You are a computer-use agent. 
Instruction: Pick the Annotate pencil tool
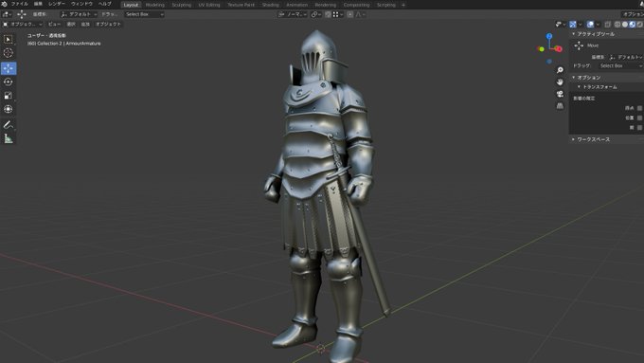coord(9,124)
